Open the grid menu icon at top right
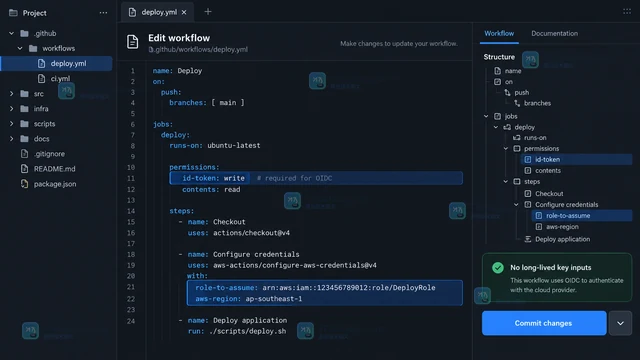Image resolution: width=640 pixels, height=360 pixels. (627, 11)
